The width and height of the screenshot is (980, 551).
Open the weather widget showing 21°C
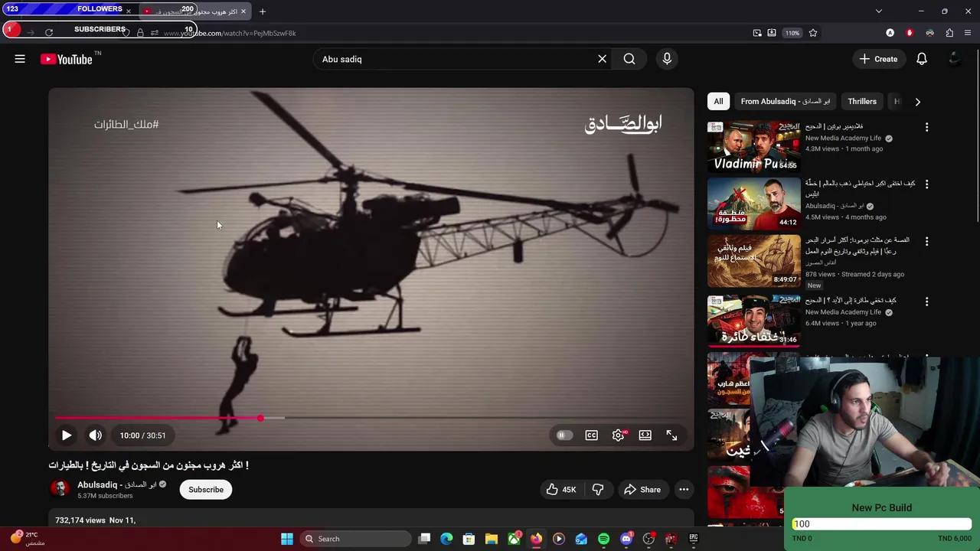pyautogui.click(x=27, y=538)
